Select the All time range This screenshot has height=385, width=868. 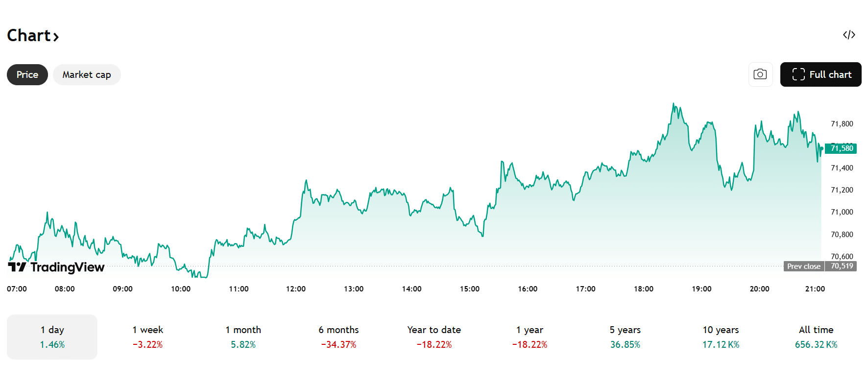point(816,337)
